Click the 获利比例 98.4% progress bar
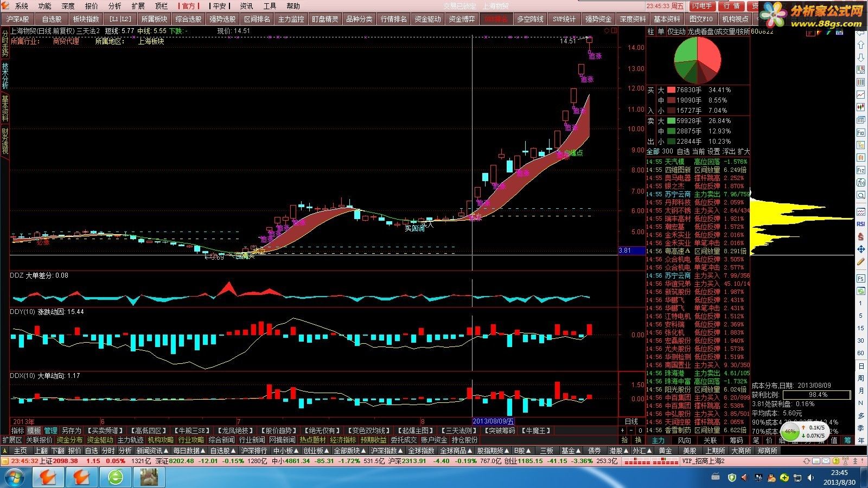Image resolution: width=868 pixels, height=488 pixels. pyautogui.click(x=818, y=395)
